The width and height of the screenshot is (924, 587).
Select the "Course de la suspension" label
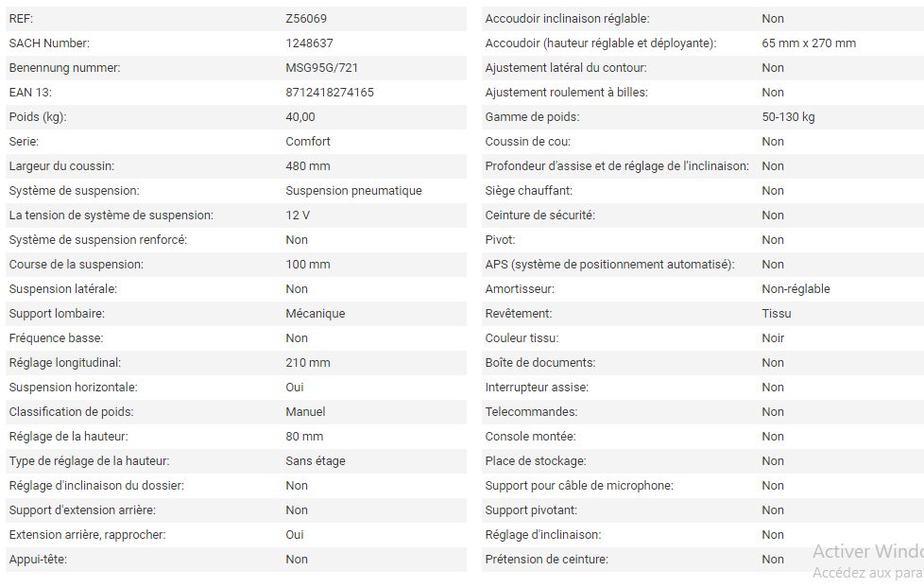[77, 265]
